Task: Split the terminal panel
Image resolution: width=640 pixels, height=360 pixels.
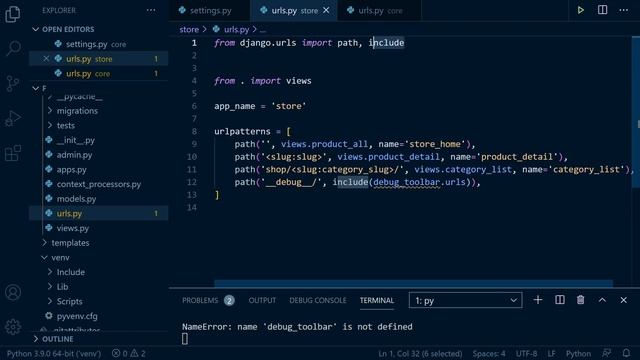Action: [560, 300]
